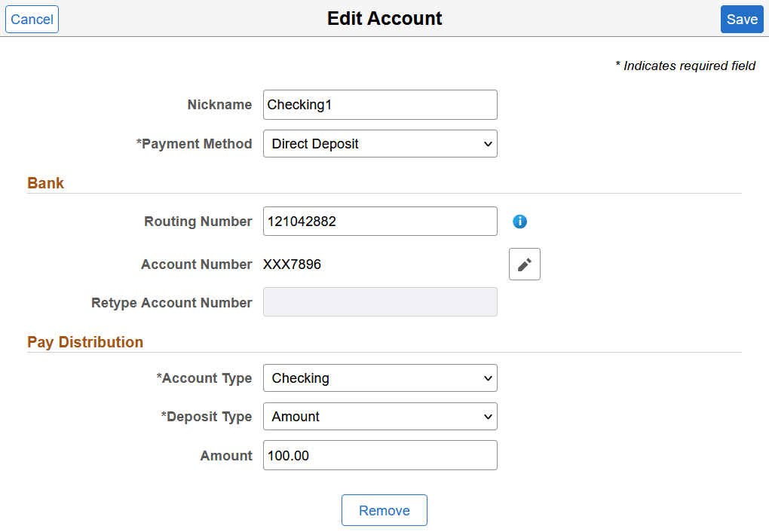Open the Deposit Type dropdown
769x532 pixels.
point(380,417)
